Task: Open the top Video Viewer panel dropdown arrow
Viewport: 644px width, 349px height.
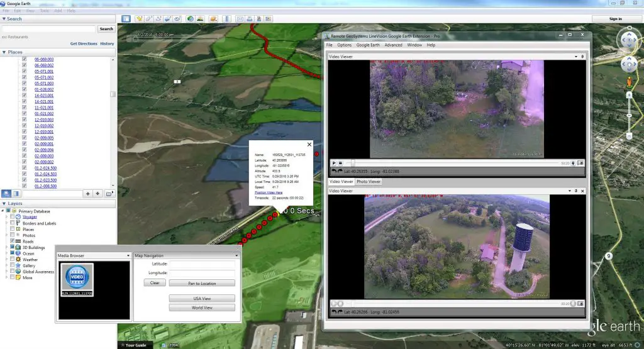Action: click(x=576, y=57)
